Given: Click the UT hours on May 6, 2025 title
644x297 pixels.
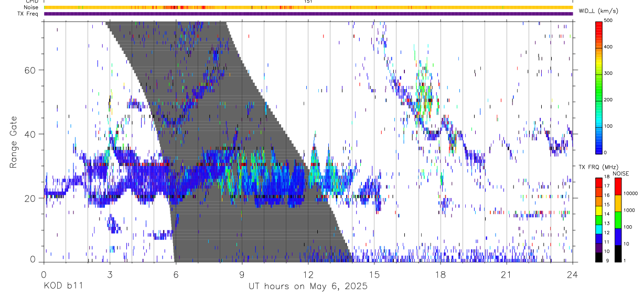Looking at the screenshot, I should point(308,287).
